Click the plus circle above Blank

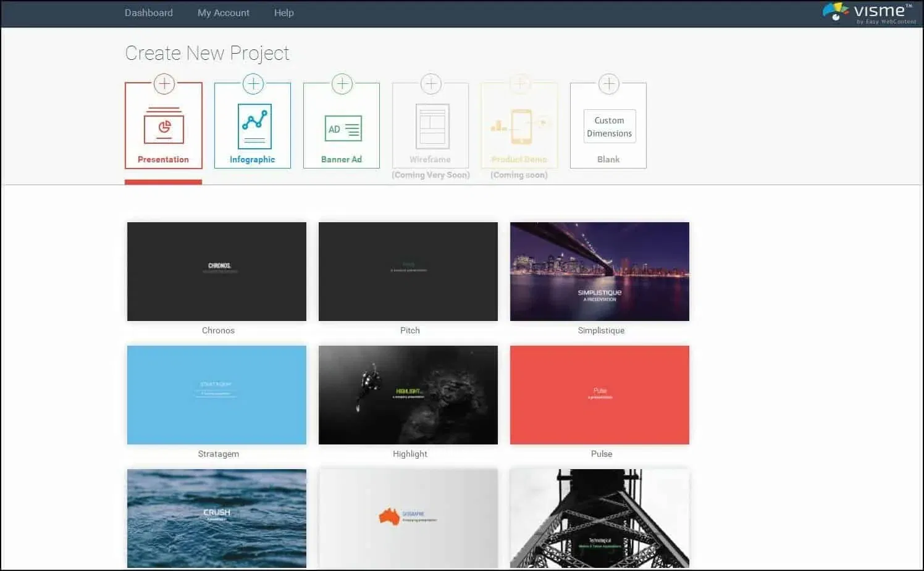(609, 83)
